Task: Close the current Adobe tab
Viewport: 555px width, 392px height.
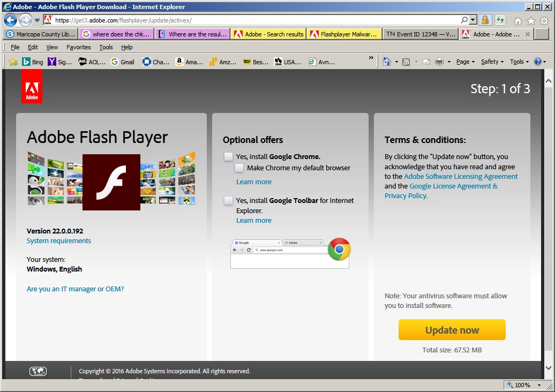Action: tap(527, 34)
